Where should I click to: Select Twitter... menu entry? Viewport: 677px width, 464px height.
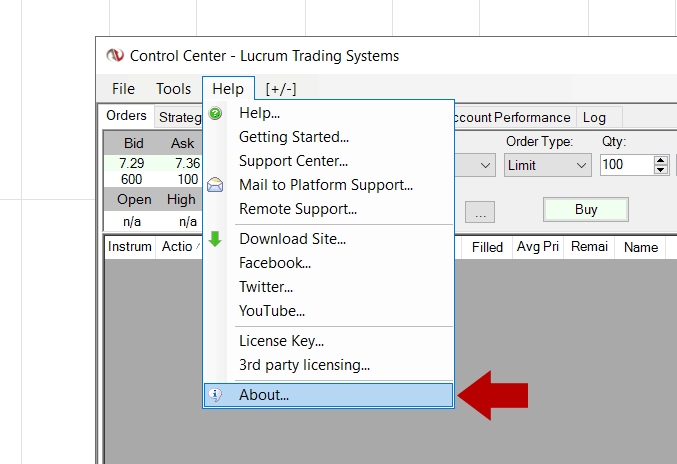[328, 287]
